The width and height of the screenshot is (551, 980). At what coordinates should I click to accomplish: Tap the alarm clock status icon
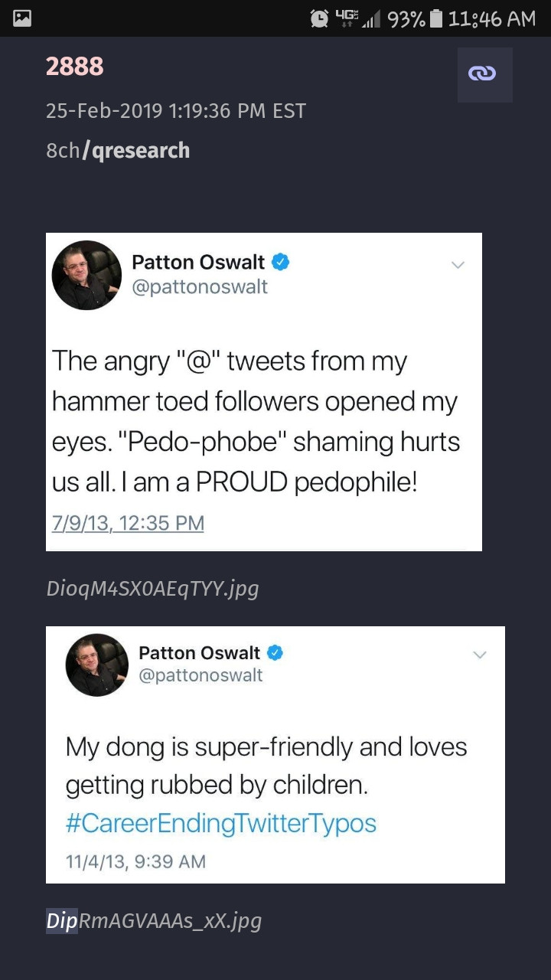click(319, 19)
